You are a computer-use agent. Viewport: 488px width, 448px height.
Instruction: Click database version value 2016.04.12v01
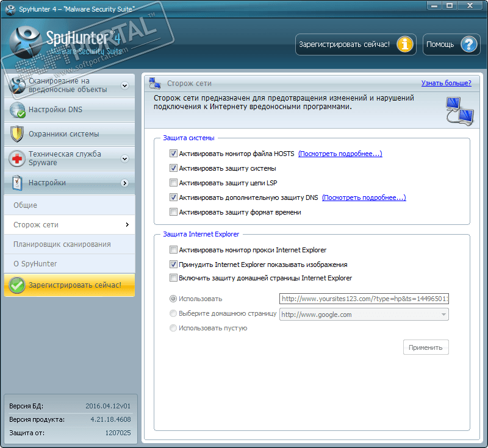[x=108, y=406]
